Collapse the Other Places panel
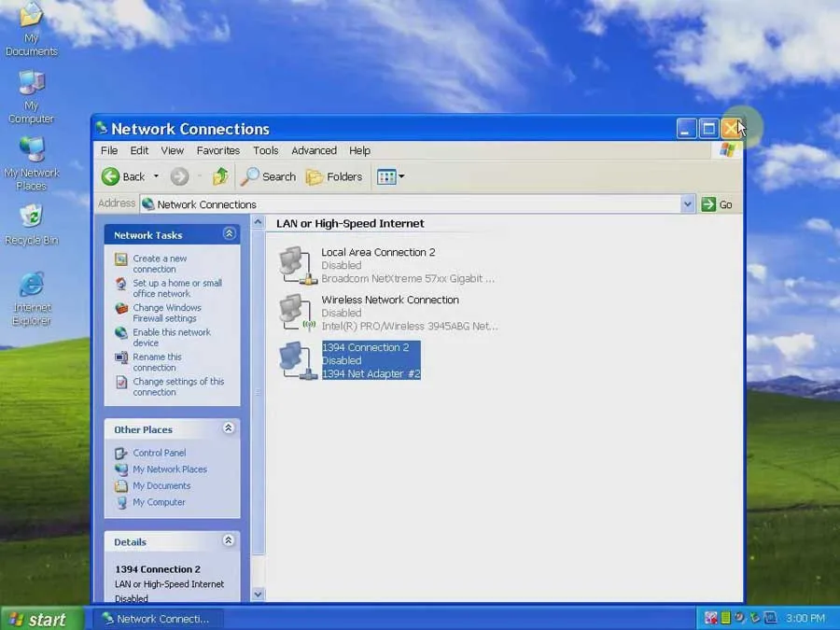This screenshot has width=840, height=630. (229, 428)
